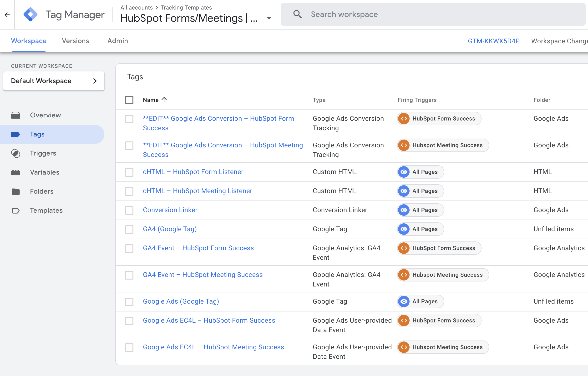This screenshot has width=588, height=376.
Task: Check the GA4 (Google Tag) row
Action: [x=129, y=230]
